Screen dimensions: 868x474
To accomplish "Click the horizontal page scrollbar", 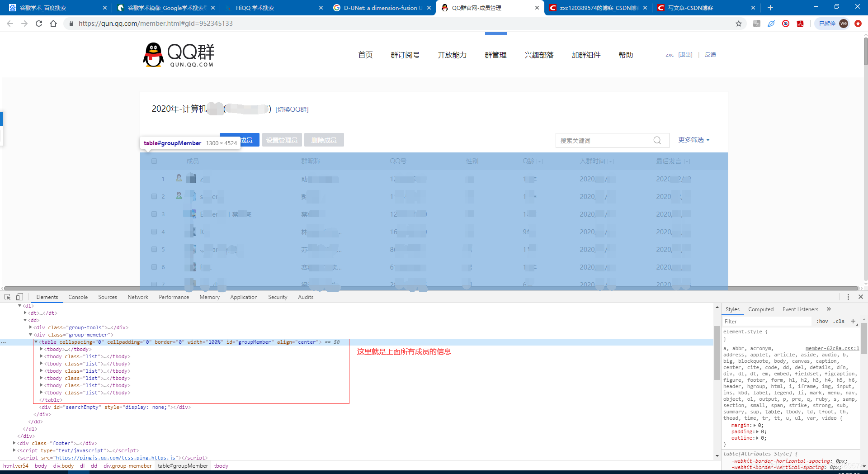I will point(432,288).
